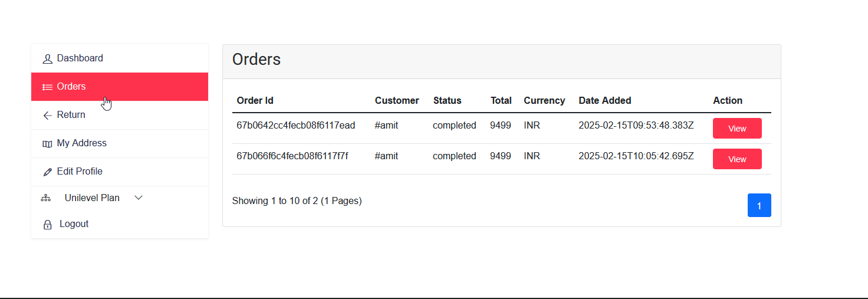Select the Return menu item
The image size is (868, 299).
point(71,115)
